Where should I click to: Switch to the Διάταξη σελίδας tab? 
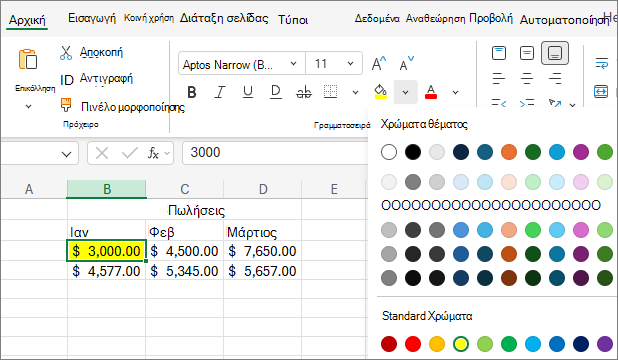pos(224,18)
